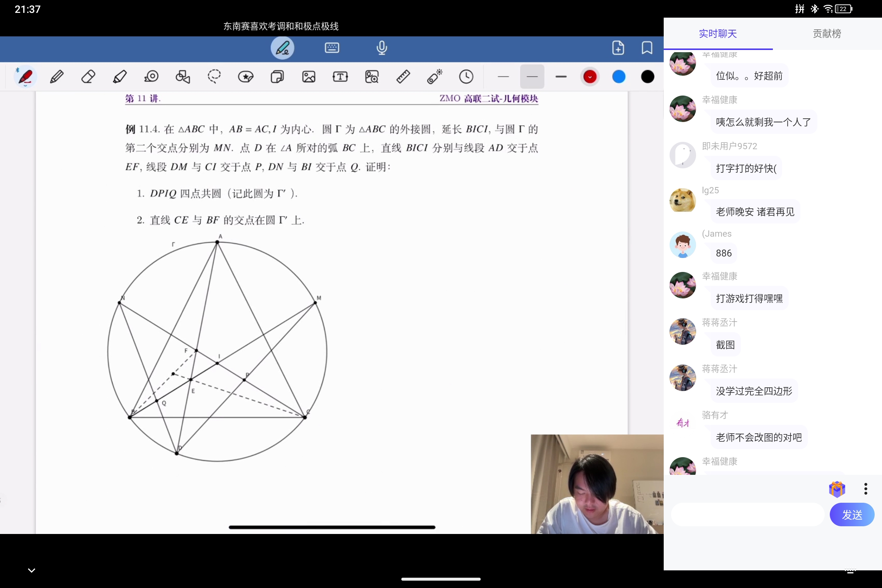882x588 pixels.
Task: Tap the page scroll indicator bar
Action: (x=332, y=527)
